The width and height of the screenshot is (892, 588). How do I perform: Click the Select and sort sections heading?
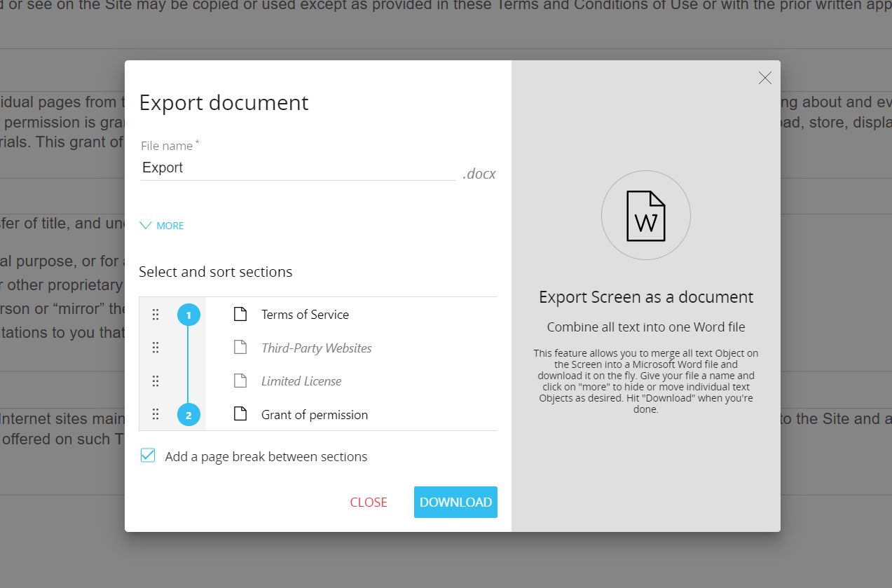(216, 271)
